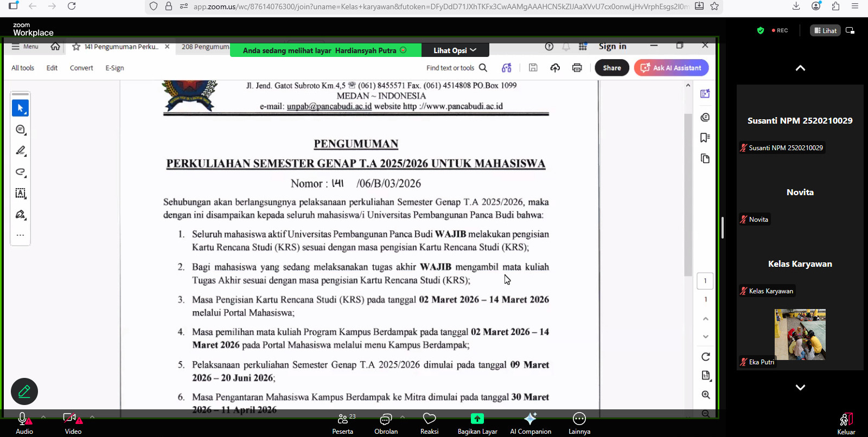Image resolution: width=868 pixels, height=437 pixels.
Task: Click the green annotation pencil button
Action: [24, 391]
